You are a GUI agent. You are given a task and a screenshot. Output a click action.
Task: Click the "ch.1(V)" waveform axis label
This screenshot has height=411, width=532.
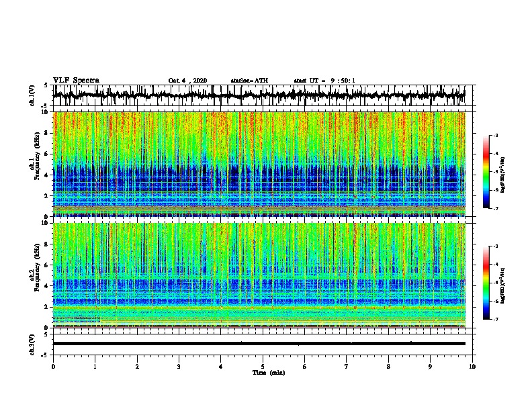click(32, 95)
